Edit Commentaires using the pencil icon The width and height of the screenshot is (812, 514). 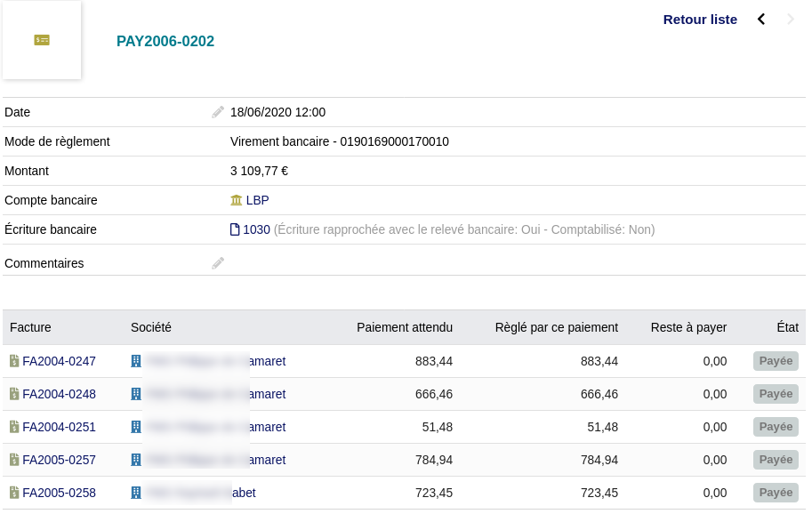(x=218, y=262)
